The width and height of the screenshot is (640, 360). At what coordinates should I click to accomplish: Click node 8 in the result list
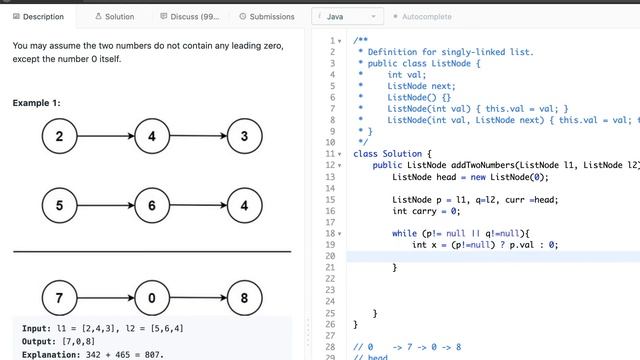point(244,298)
